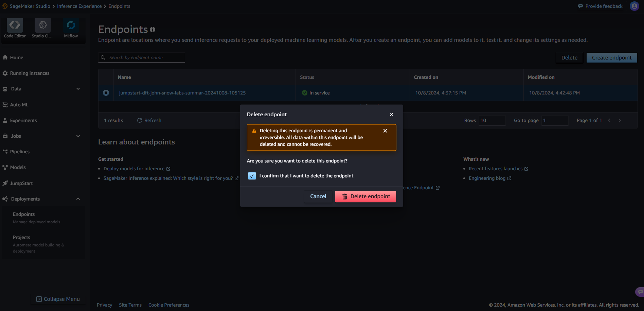Focus the Search by endpoint name field

tap(142, 57)
